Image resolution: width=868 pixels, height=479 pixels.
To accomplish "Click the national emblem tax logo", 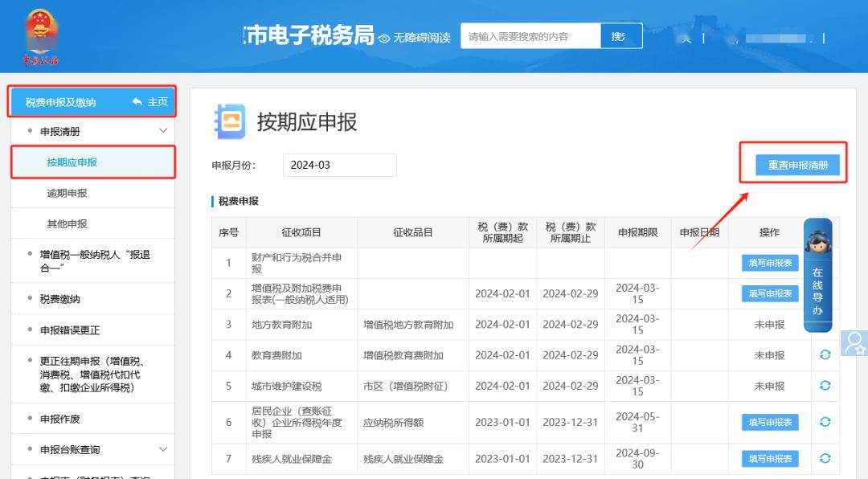I will pos(40,36).
